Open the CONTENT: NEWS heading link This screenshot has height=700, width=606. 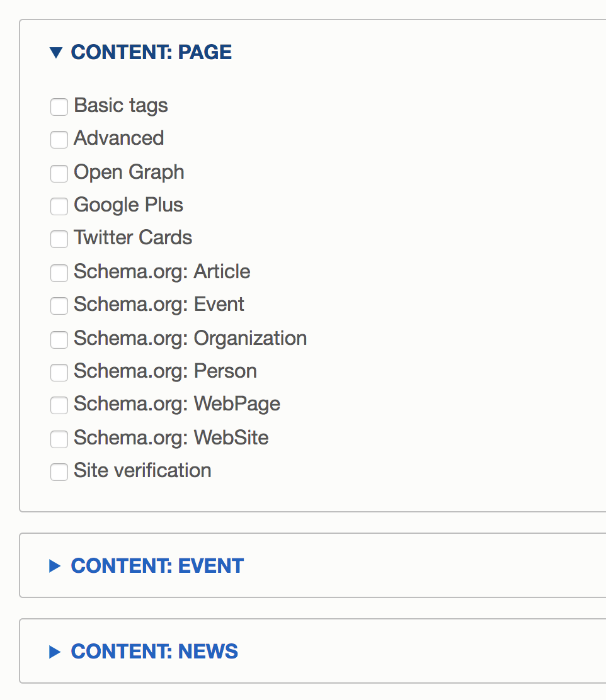coord(154,652)
